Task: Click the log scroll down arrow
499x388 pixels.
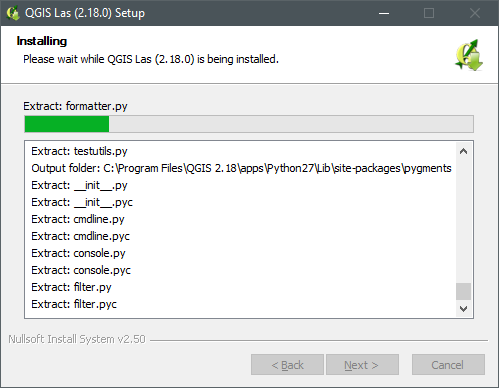Action: point(463,308)
